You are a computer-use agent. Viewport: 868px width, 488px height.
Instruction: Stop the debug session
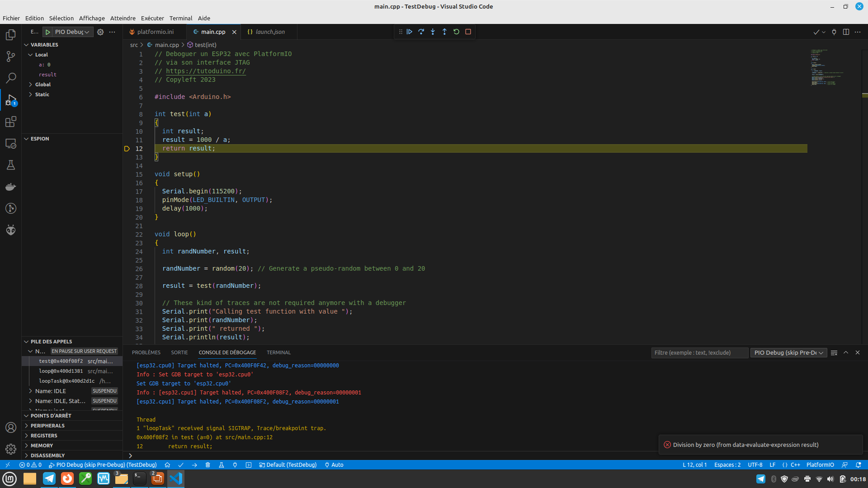(x=468, y=32)
